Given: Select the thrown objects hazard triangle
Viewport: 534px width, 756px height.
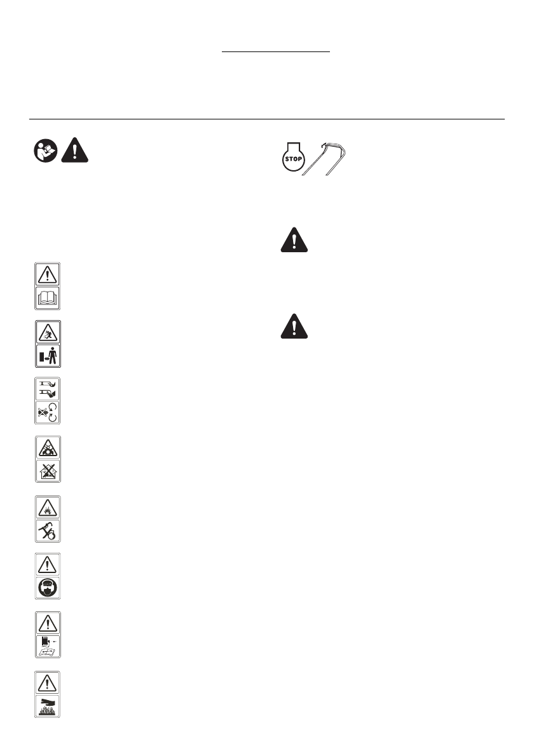Looking at the screenshot, I should [x=48, y=332].
